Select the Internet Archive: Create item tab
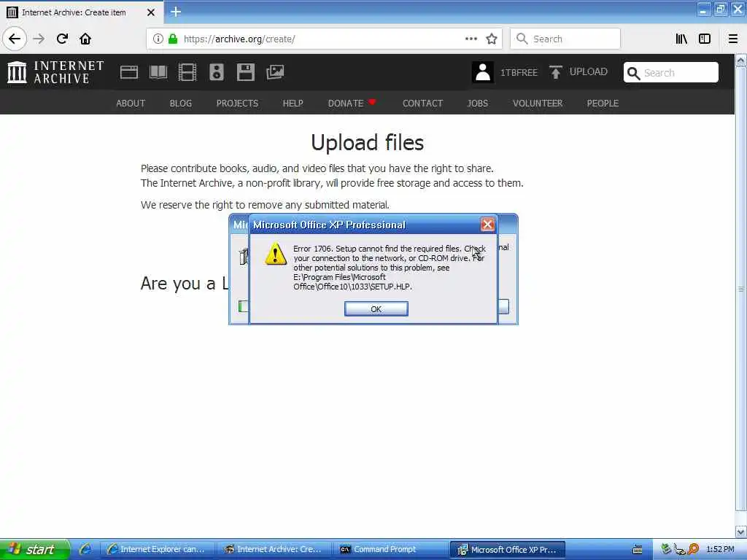The width and height of the screenshot is (747, 560). coord(82,12)
